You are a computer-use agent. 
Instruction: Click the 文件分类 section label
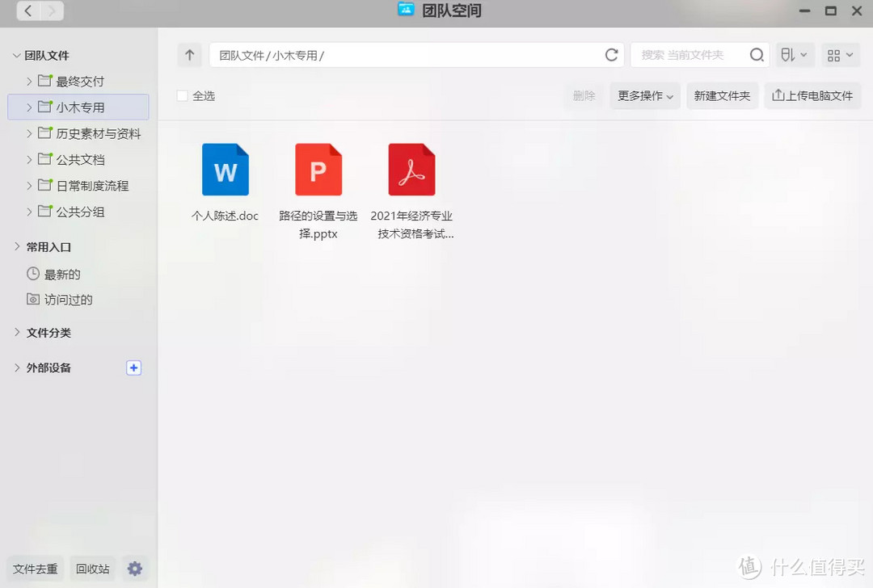(49, 333)
